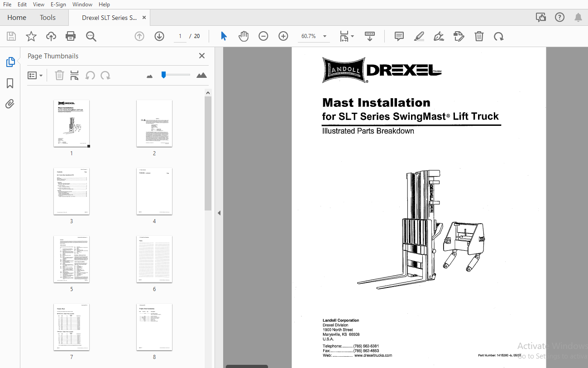Open the File menu

(x=7, y=5)
